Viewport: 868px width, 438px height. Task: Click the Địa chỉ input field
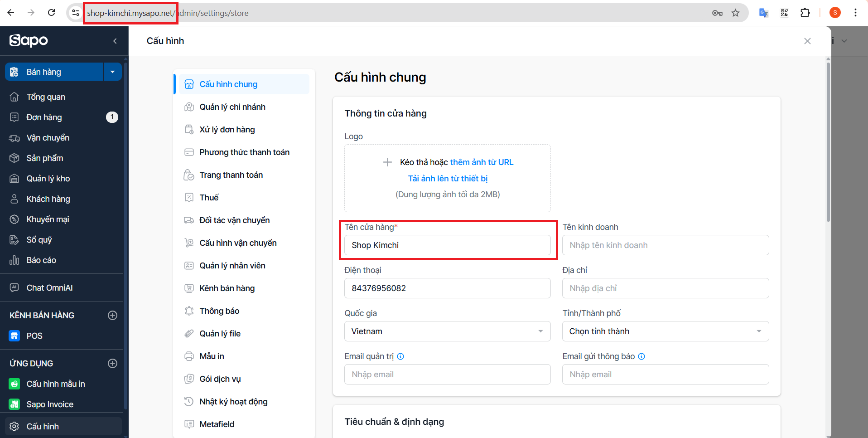tap(665, 288)
